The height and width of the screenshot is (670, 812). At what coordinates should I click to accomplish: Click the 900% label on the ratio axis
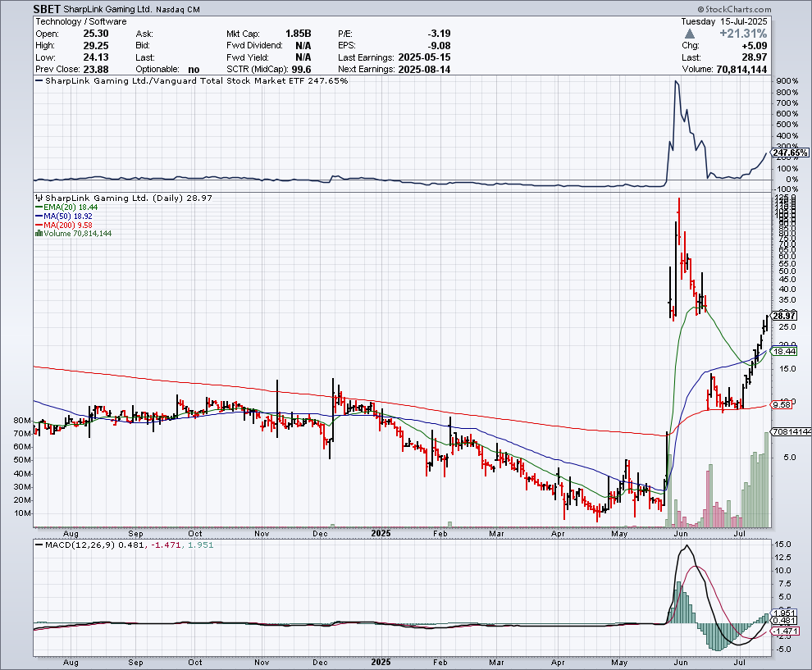coord(787,81)
